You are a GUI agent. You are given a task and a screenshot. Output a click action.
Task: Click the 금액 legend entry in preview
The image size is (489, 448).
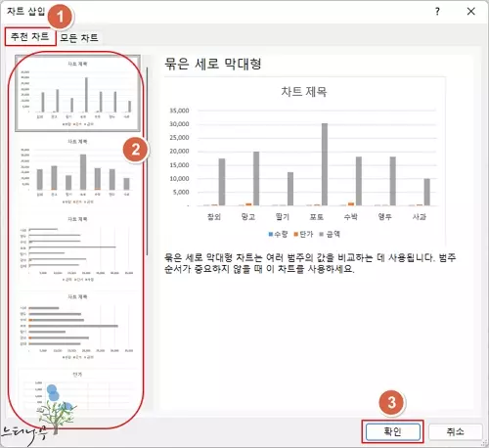tap(330, 234)
